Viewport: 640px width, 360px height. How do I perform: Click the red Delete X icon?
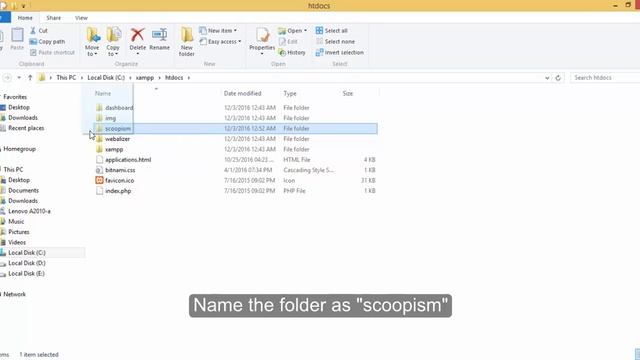click(138, 35)
